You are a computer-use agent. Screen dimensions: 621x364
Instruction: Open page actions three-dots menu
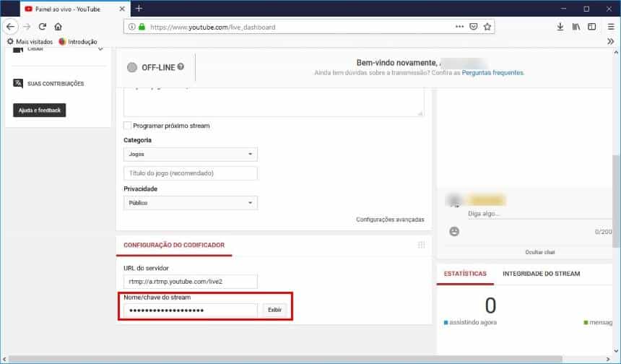point(459,27)
